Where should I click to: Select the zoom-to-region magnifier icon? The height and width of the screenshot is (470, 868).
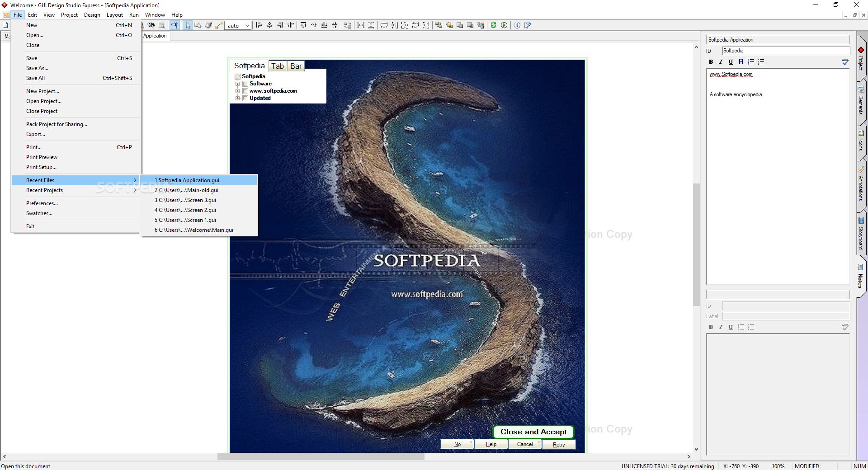161,25
